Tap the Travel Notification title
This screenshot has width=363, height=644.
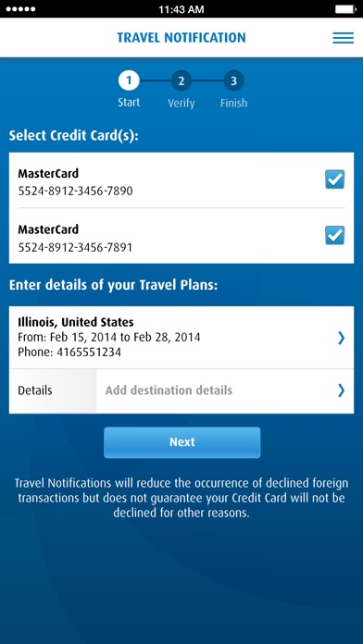(181, 38)
